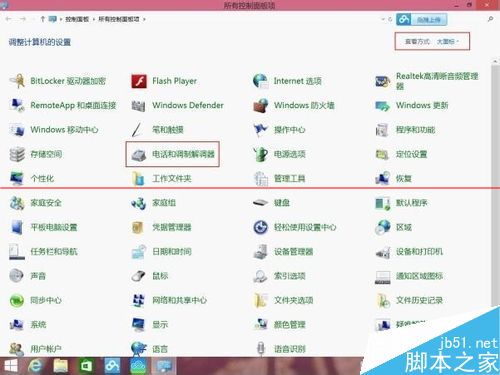Click 通知区域图标 link text
The width and height of the screenshot is (500, 375).
(x=419, y=276)
